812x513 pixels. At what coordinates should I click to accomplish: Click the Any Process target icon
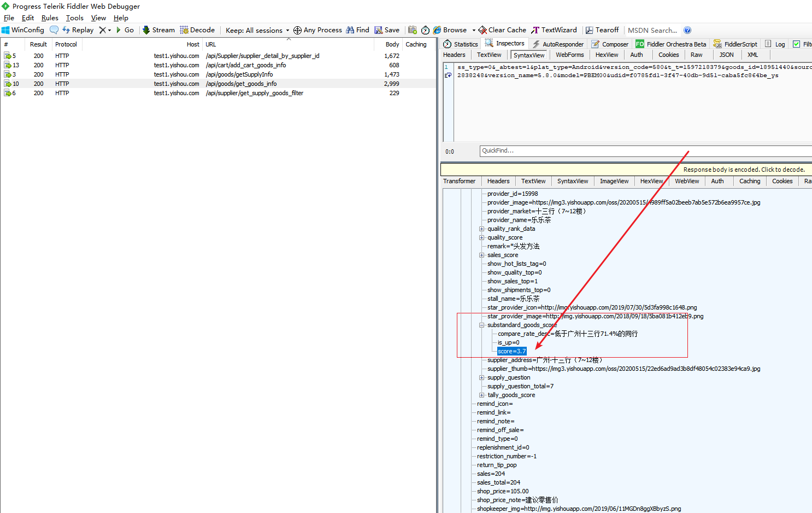[x=297, y=30]
